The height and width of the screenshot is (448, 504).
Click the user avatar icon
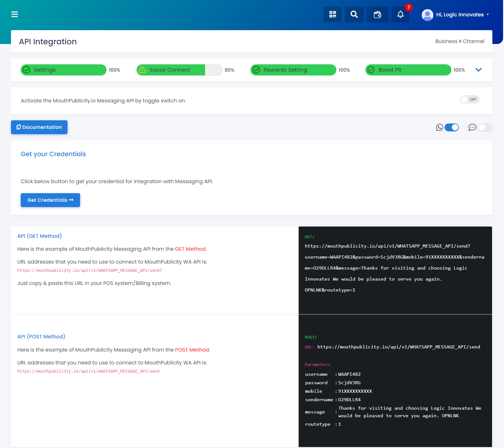[x=427, y=15]
